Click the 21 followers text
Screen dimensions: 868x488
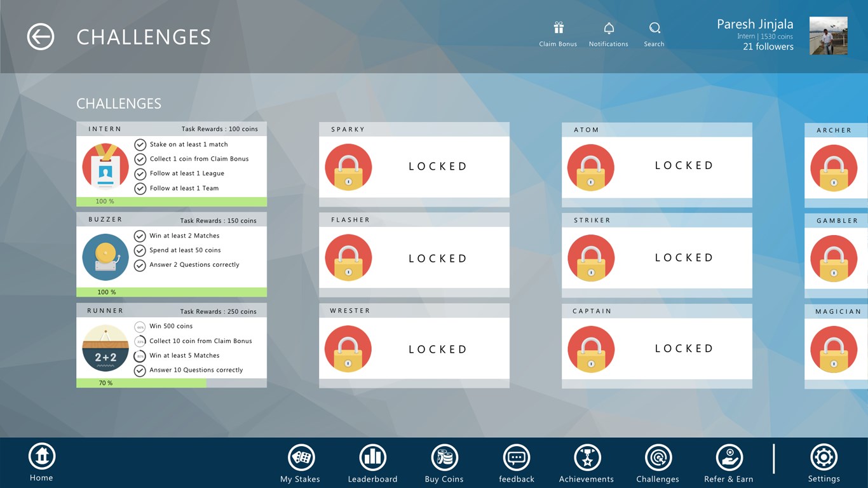tap(768, 46)
